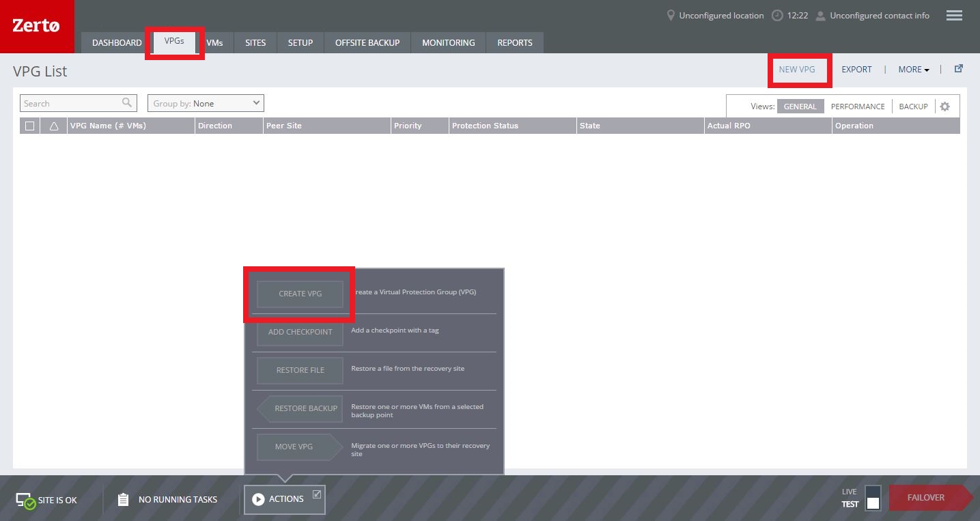Screen dimensions: 980x521
Task: Open the SETUP tab
Action: tap(300, 42)
